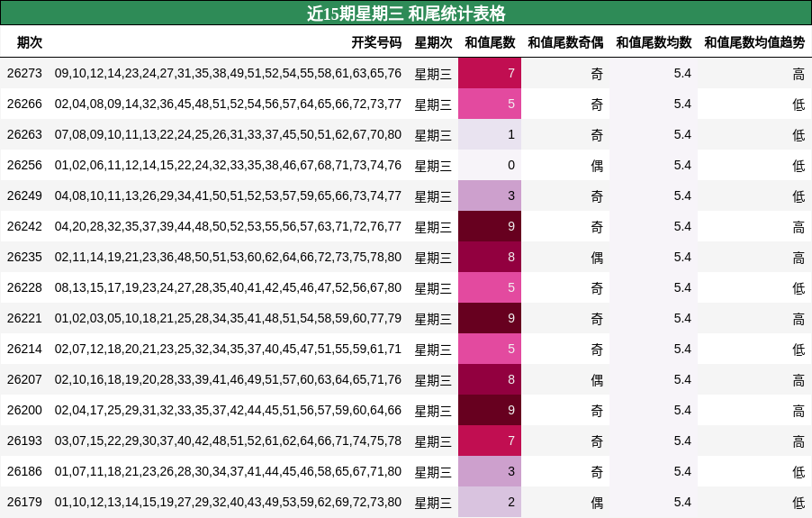Click 星期三 cell in row 26214
The image size is (812, 518).
(433, 350)
